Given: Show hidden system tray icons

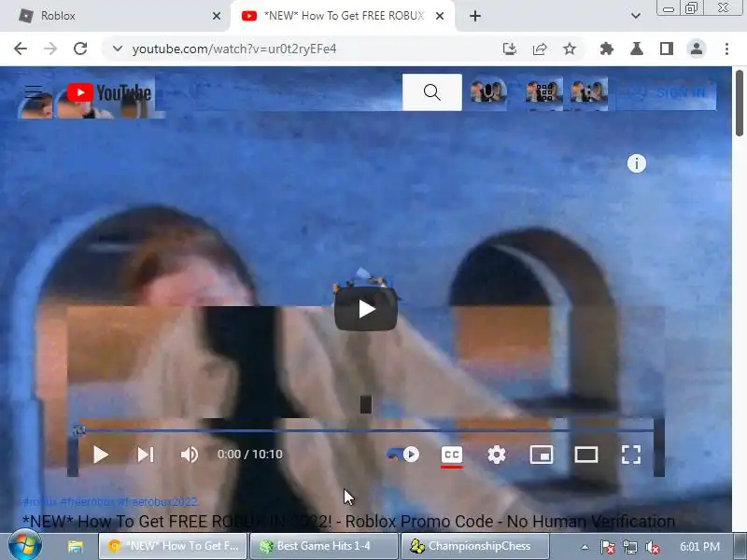Looking at the screenshot, I should click(585, 547).
